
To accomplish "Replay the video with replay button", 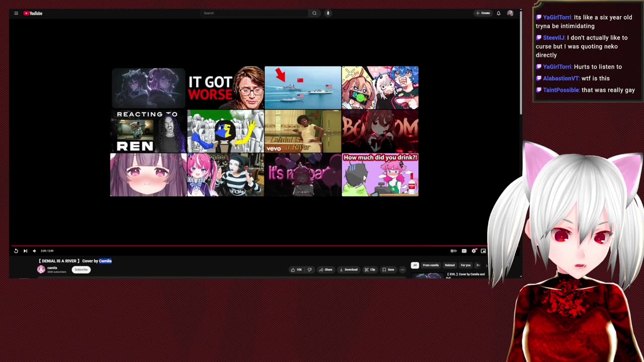I will [x=16, y=251].
